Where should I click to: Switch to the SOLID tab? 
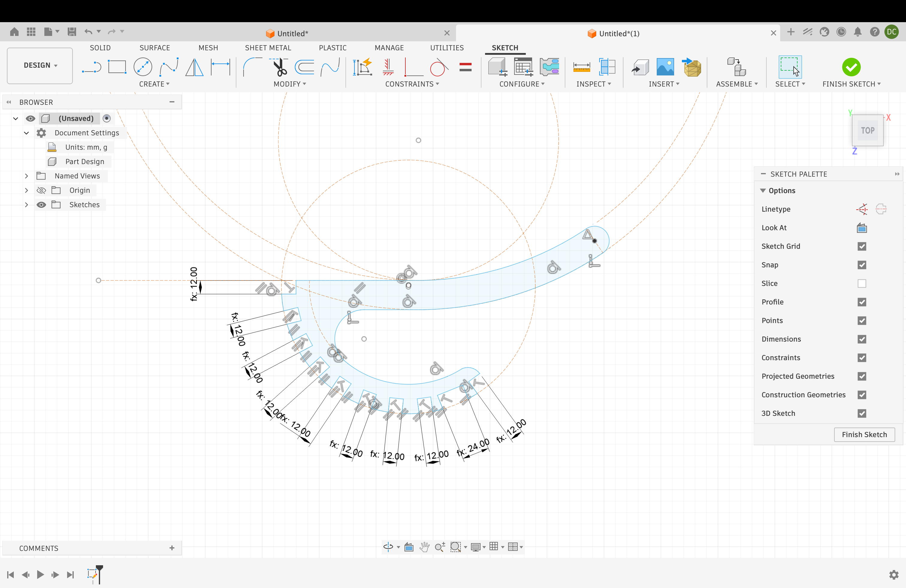100,48
